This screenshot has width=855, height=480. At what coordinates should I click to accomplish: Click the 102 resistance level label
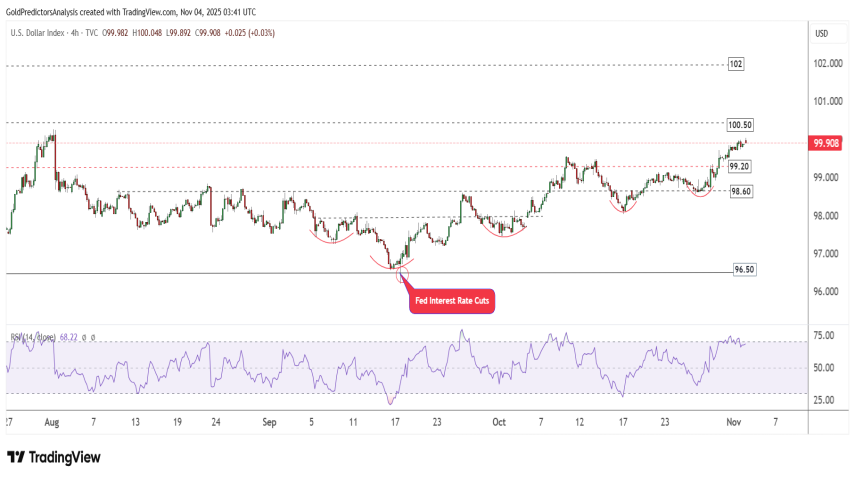(x=735, y=64)
